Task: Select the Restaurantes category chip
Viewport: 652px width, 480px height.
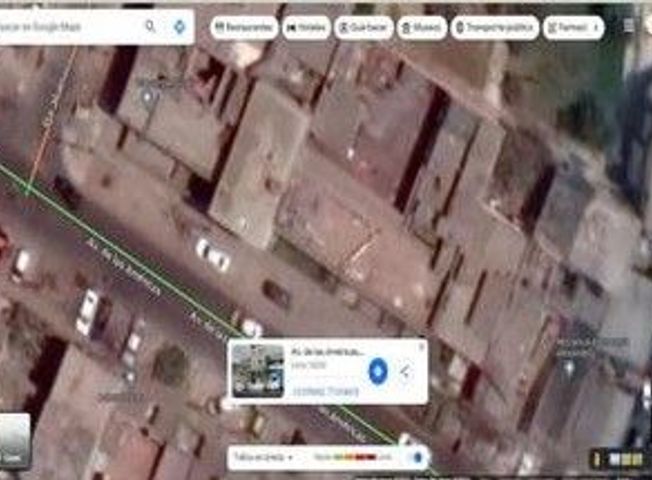Action: (x=244, y=27)
